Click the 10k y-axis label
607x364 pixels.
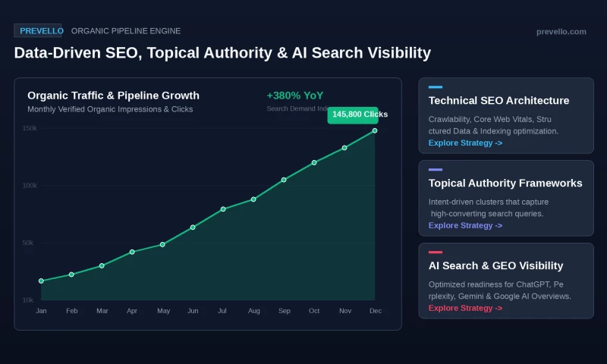coord(28,300)
